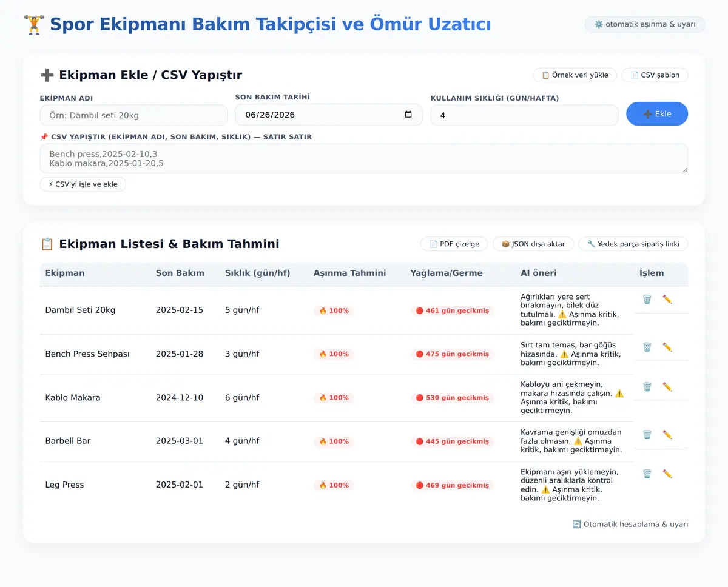
Task: Click the otomatik aşınma & uyarı badge
Action: (644, 24)
